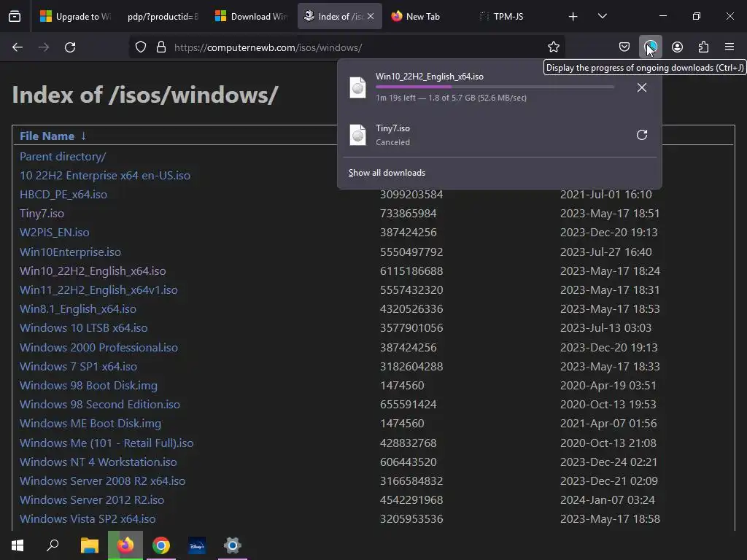Download Windows NT 4 Workstation.iso

pyautogui.click(x=98, y=462)
